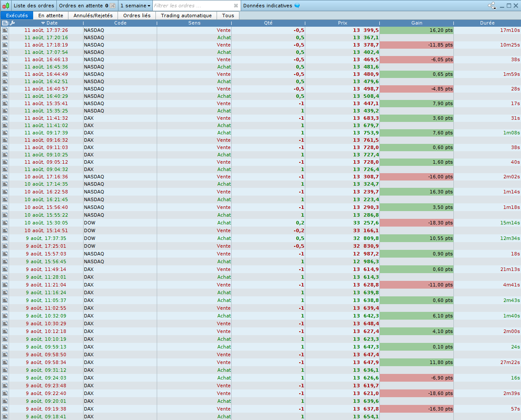Focus the Filtrer les ordres input field
521x420 pixels.
[x=193, y=6]
